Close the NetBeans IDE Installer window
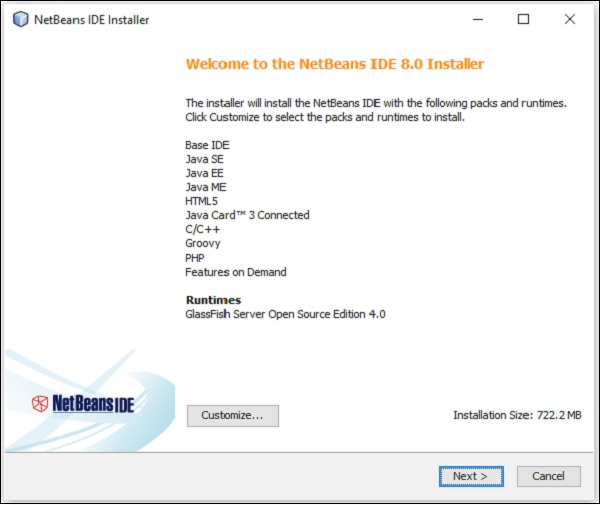The image size is (600, 505). coord(569,20)
